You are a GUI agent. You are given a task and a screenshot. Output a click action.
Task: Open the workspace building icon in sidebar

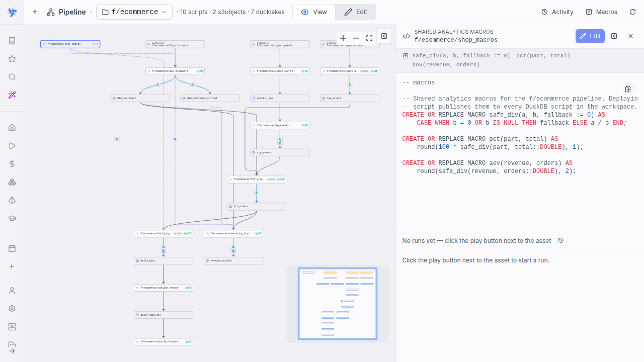(x=12, y=41)
